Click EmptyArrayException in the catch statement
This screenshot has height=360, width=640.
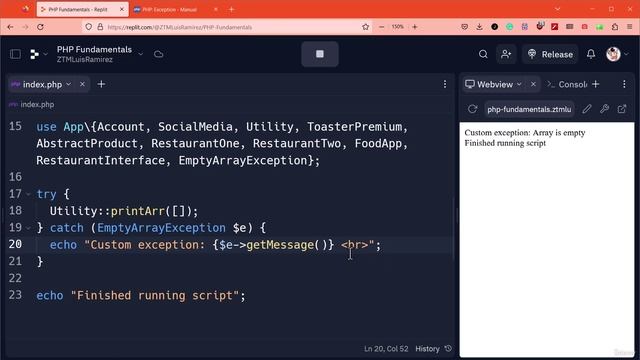tap(161, 228)
